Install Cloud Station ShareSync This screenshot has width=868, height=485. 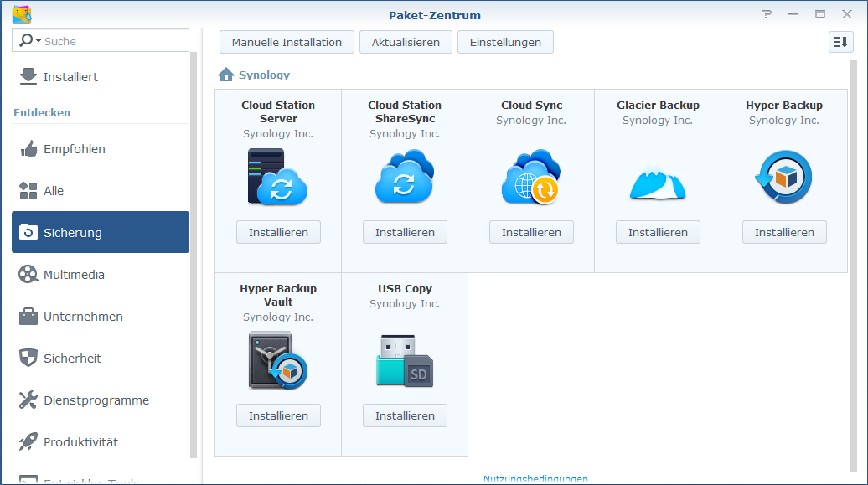pyautogui.click(x=405, y=232)
